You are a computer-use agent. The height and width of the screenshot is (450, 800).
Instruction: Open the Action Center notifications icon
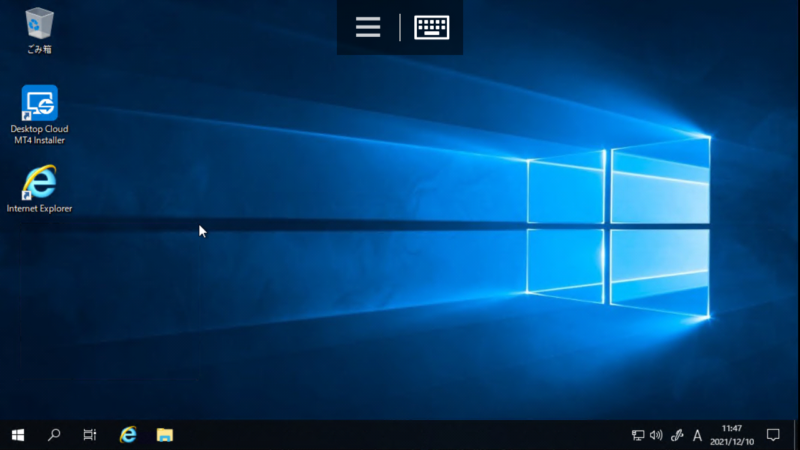[x=773, y=435]
